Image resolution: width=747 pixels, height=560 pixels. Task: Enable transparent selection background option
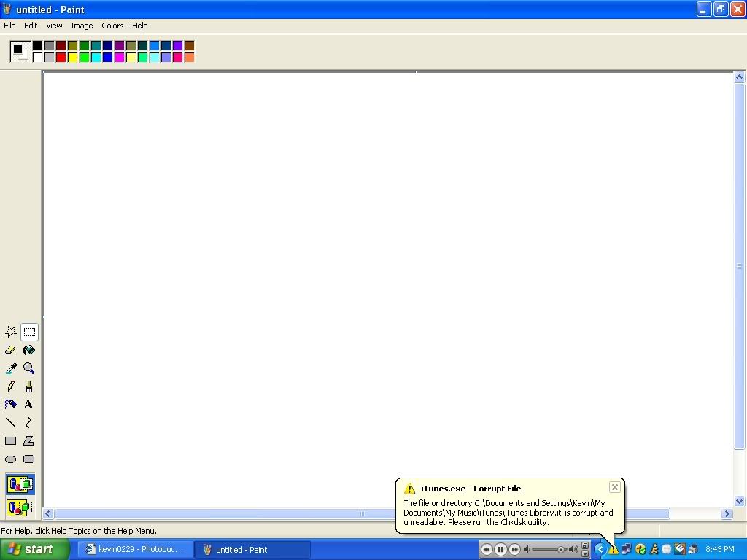[x=20, y=507]
